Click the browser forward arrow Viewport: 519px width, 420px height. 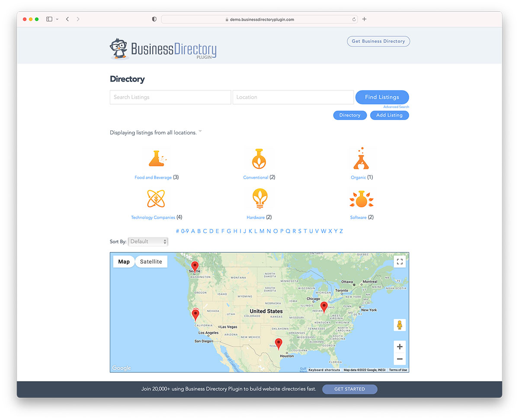pos(78,19)
